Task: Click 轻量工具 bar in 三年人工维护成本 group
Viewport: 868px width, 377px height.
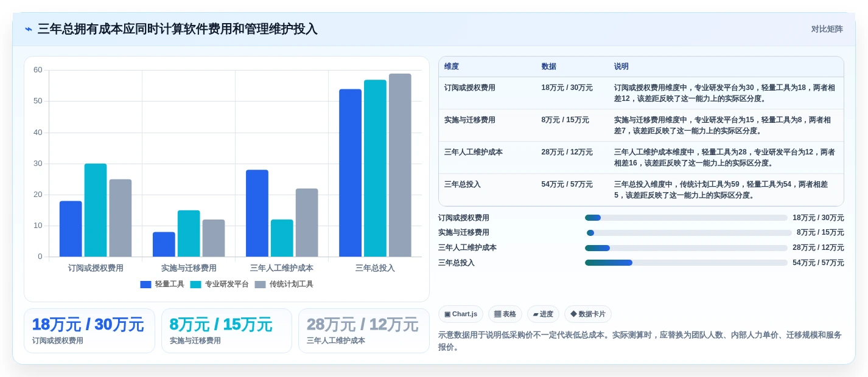Action: (257, 213)
